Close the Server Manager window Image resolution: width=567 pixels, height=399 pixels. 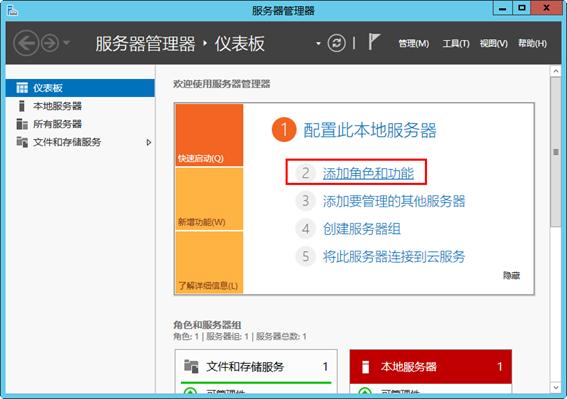click(546, 9)
